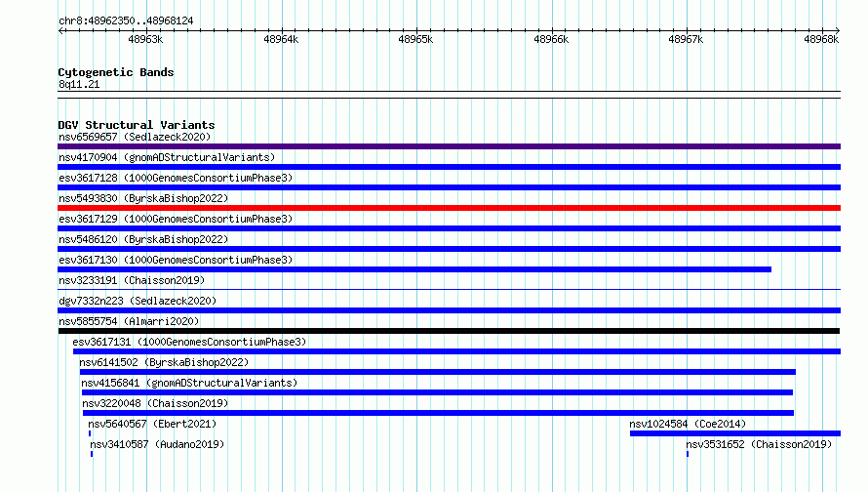Select the purple nsv6569657 variant bar
This screenshot has width=868, height=492.
pyautogui.click(x=449, y=146)
